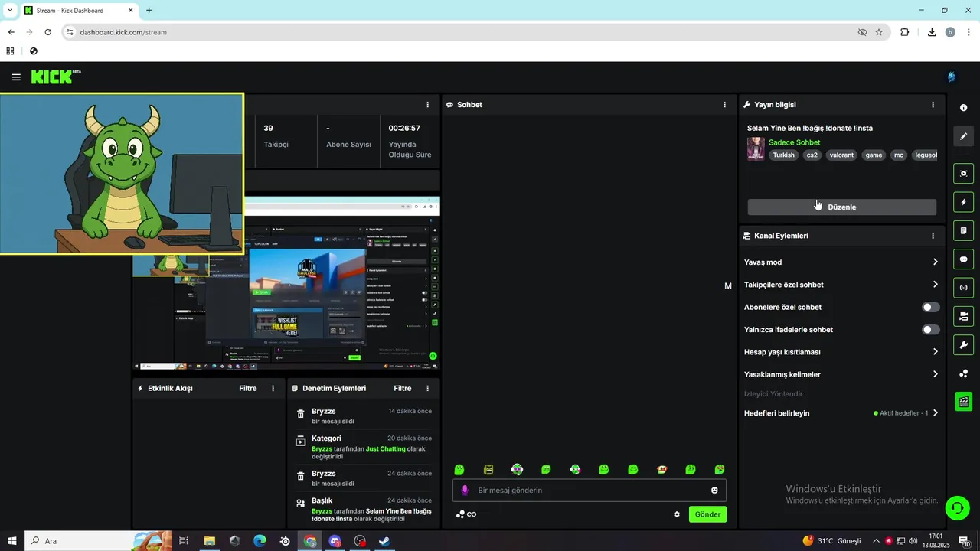Screen dimensions: 980x551
Task: Toggle the lightning activity widget icon
Action: coord(964,202)
